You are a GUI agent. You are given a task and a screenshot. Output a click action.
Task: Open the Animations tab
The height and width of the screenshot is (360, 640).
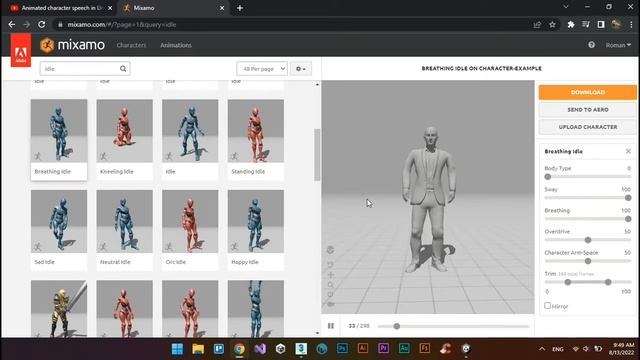click(x=176, y=45)
